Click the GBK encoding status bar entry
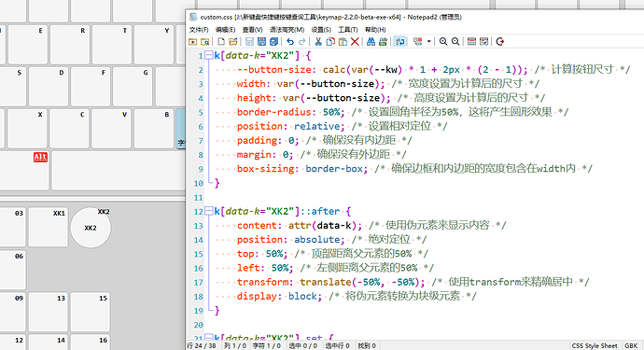Viewport: 644px width, 350px height. point(631,345)
